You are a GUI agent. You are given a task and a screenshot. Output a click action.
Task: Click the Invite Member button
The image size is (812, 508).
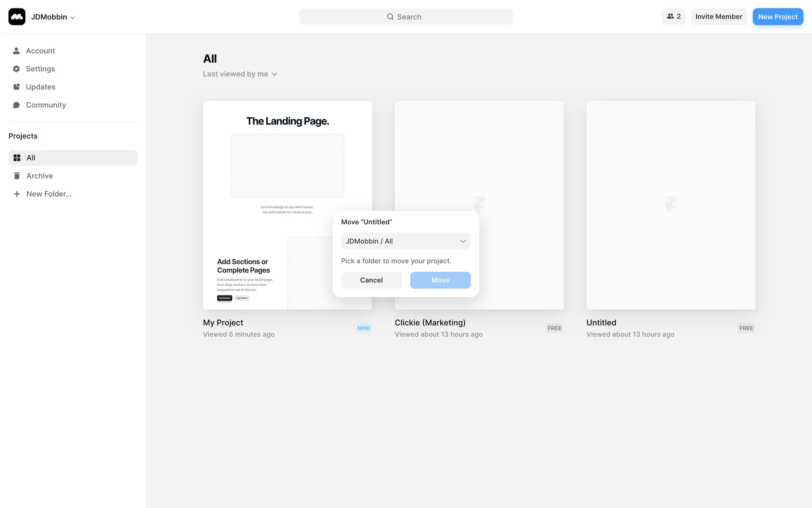[719, 17]
